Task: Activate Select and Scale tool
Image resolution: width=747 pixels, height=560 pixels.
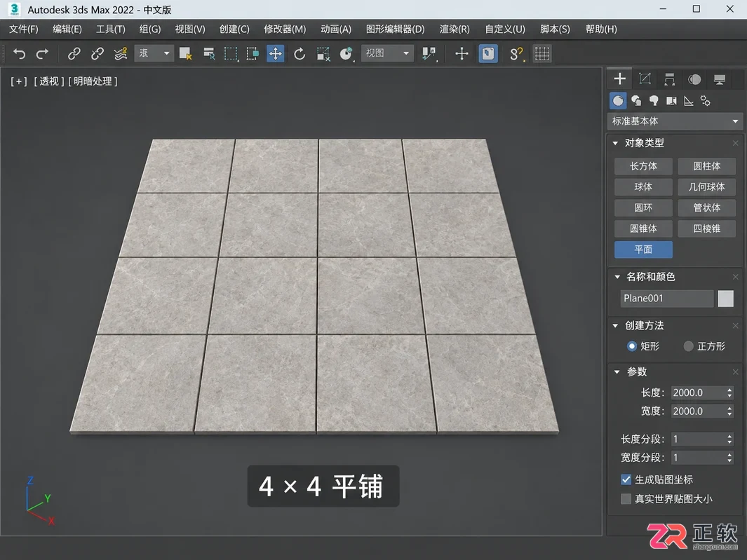Action: (x=323, y=54)
